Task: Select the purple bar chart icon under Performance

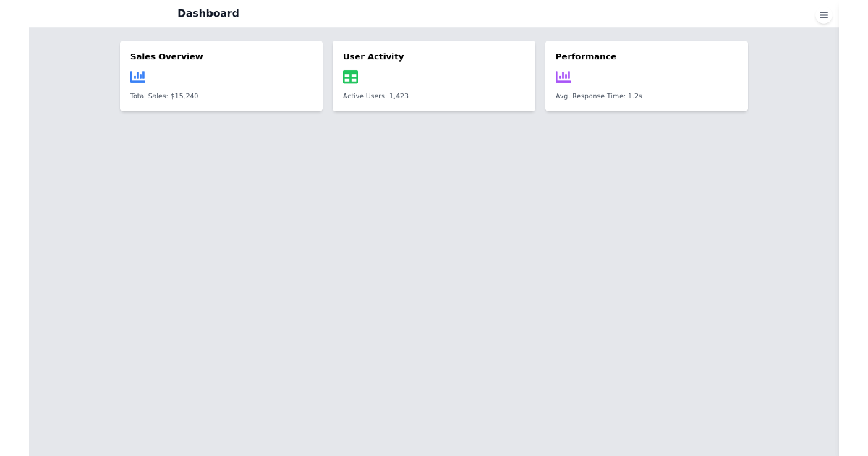Action: pyautogui.click(x=563, y=76)
